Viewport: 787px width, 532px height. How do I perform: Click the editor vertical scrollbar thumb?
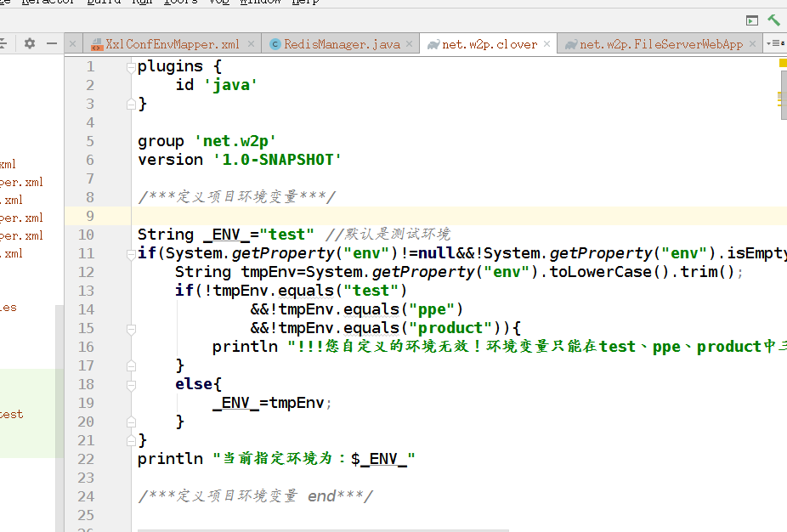pyautogui.click(x=784, y=95)
